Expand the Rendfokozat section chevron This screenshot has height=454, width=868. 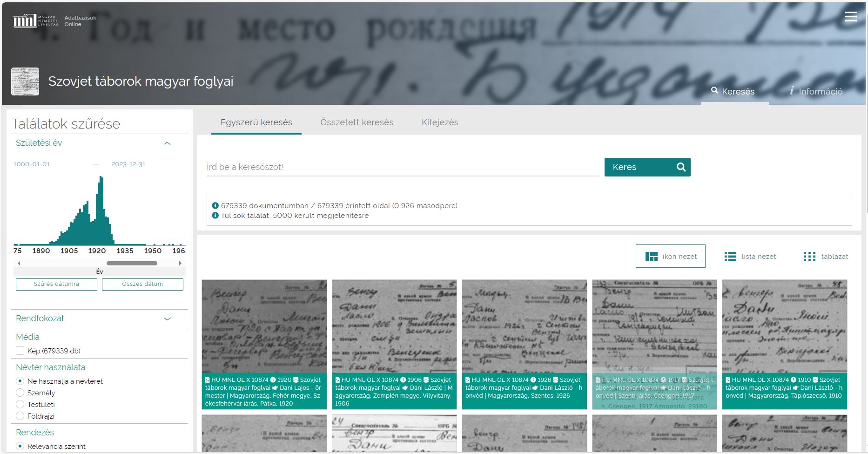click(x=168, y=319)
